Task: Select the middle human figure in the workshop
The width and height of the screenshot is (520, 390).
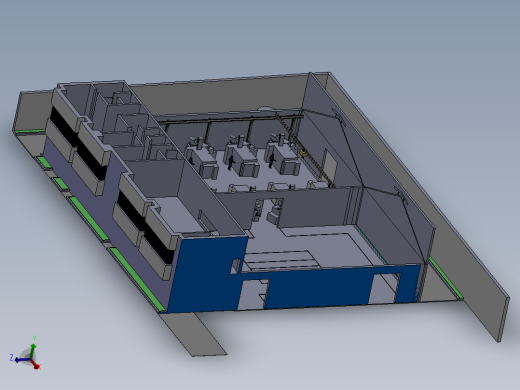Action: (x=231, y=162)
